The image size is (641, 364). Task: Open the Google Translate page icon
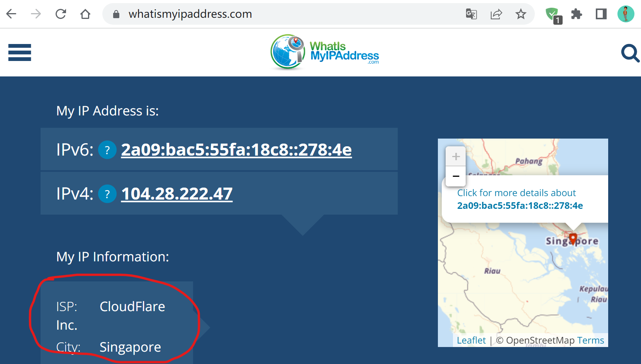(471, 14)
